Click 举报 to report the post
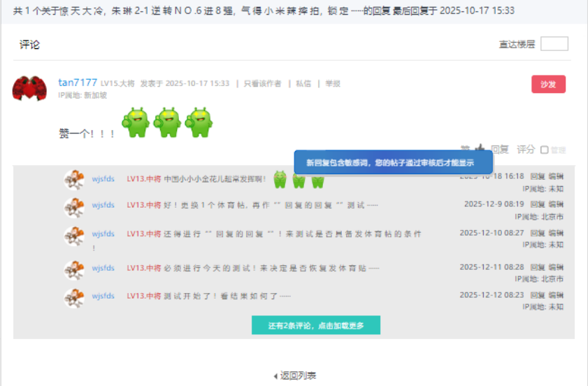 (x=333, y=83)
